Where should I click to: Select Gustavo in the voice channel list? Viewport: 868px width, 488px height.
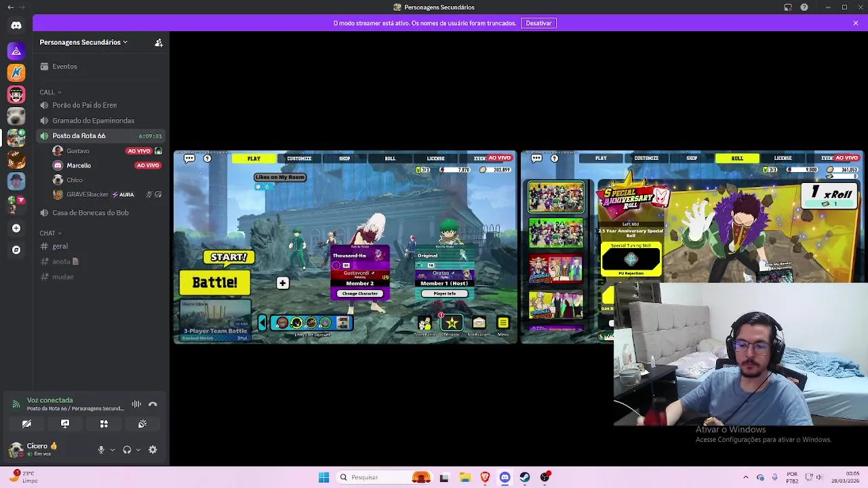(x=107, y=151)
